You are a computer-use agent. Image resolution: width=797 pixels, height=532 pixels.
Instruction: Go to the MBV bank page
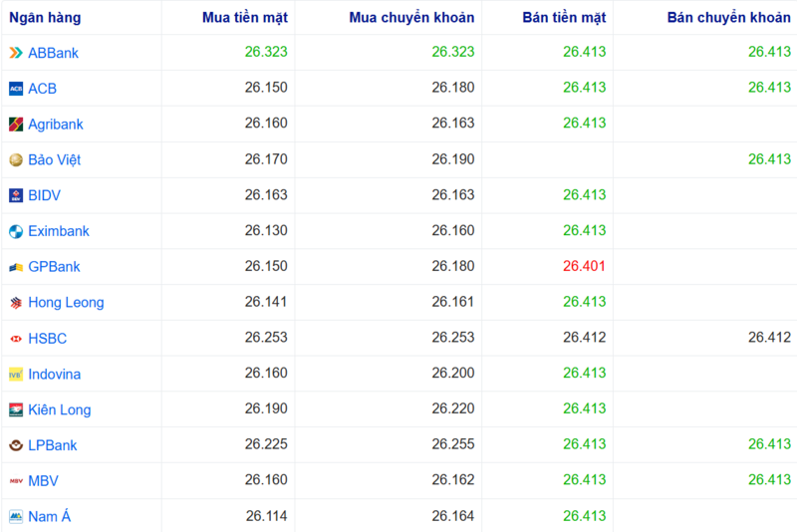(x=43, y=481)
